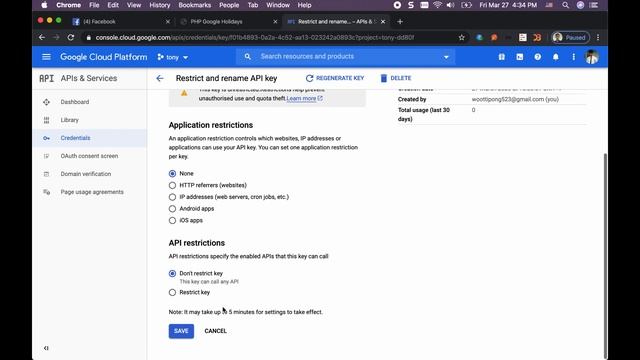The width and height of the screenshot is (640, 360).
Task: Open the History menu
Action: [160, 5]
